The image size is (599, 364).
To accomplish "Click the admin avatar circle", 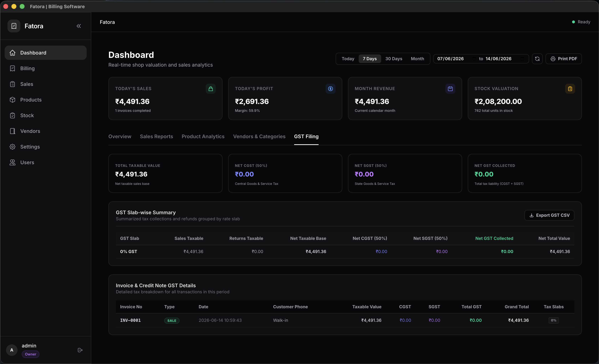I will tap(12, 350).
